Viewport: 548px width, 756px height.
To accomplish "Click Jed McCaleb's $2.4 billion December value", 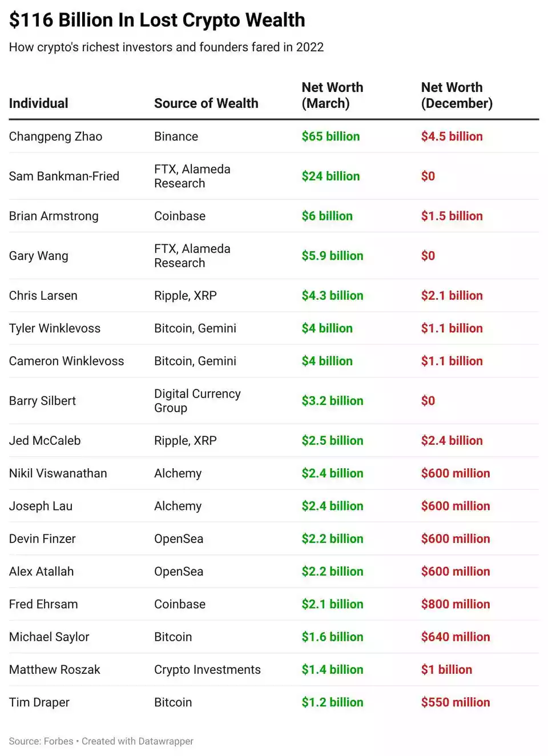I will (452, 441).
